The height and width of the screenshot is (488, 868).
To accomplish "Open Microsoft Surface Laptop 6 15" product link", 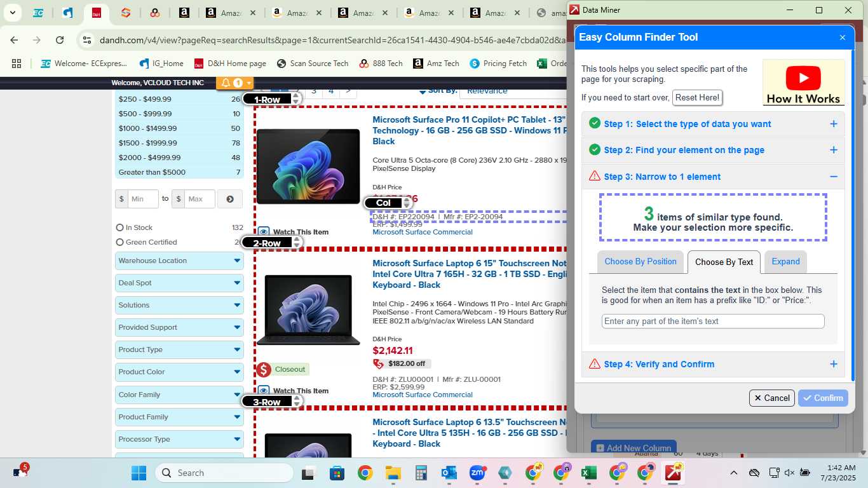I will tap(469, 274).
